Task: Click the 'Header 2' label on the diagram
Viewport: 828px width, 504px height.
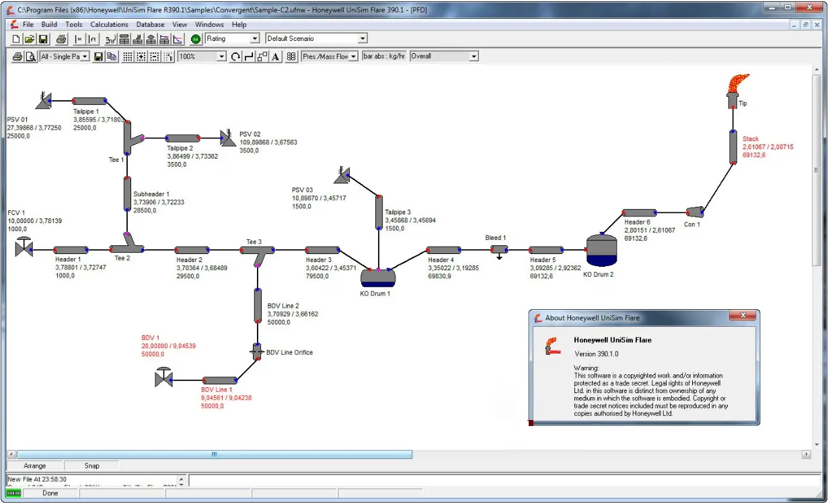Action: pyautogui.click(x=189, y=260)
